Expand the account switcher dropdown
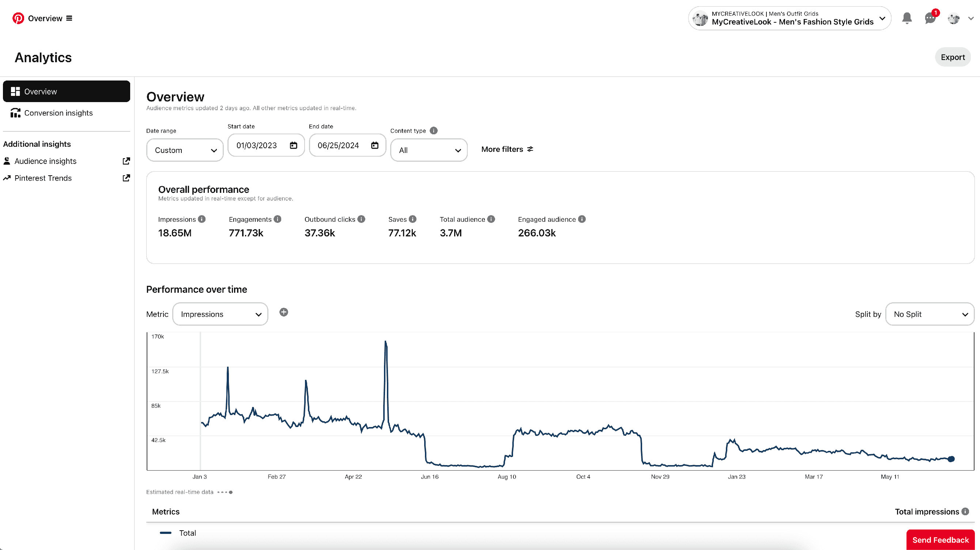This screenshot has width=980, height=550. tap(883, 18)
